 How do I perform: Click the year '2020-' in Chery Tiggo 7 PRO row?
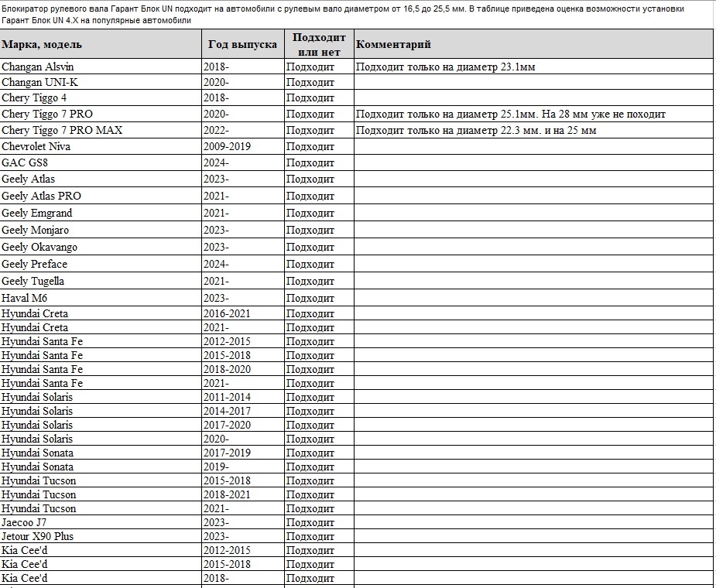(243, 114)
